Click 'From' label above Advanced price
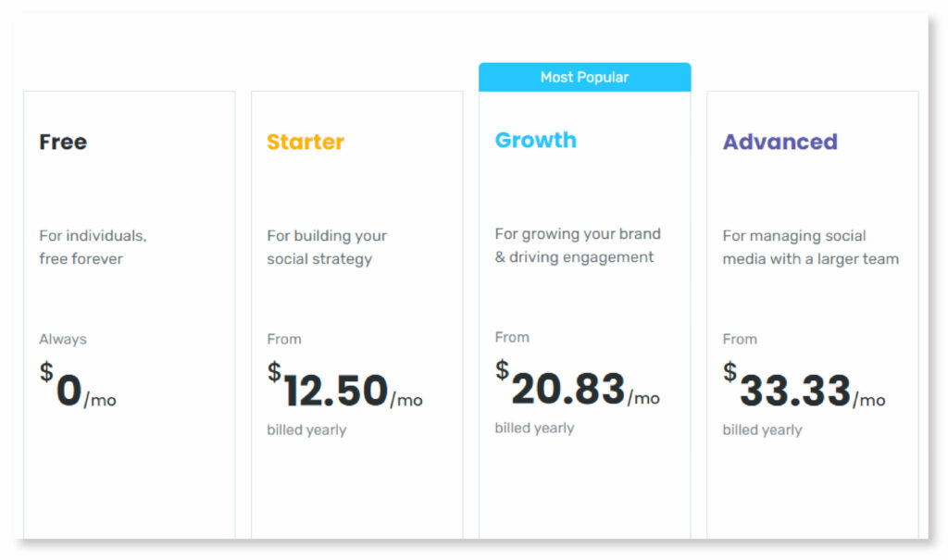948x560 pixels. (740, 340)
